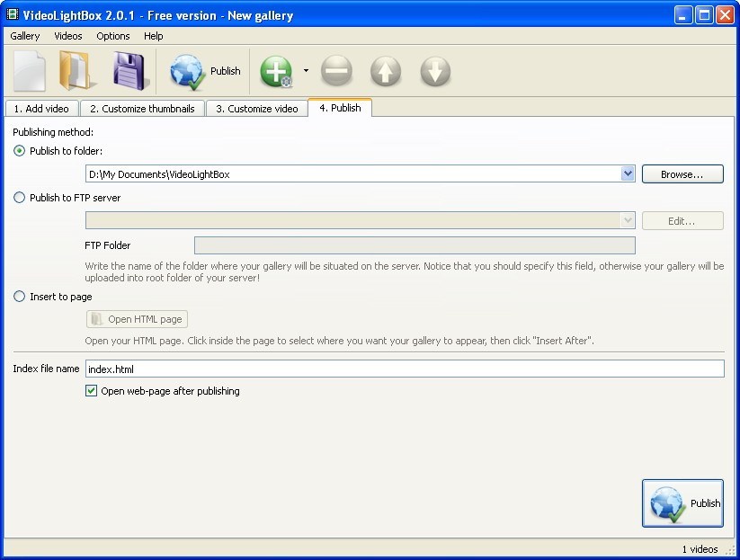
Task: Switch to the 3. Customize video tab
Action: 257,109
